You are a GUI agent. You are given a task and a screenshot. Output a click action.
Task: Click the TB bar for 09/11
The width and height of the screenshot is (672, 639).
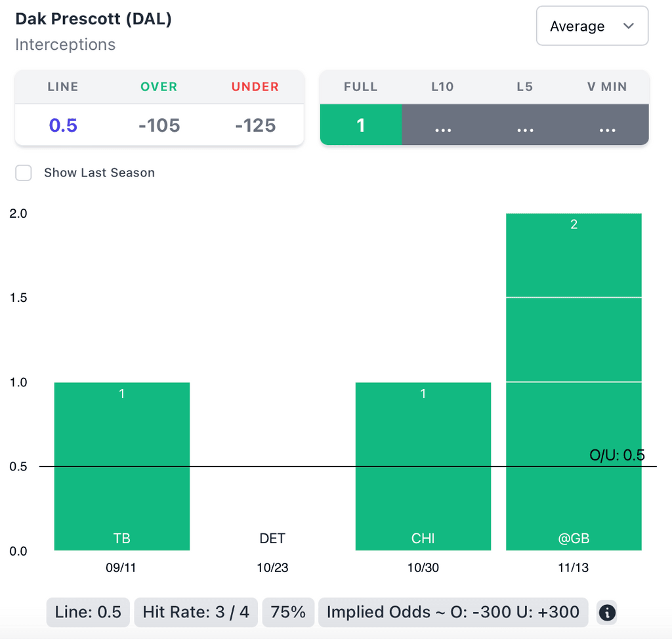pos(122,466)
